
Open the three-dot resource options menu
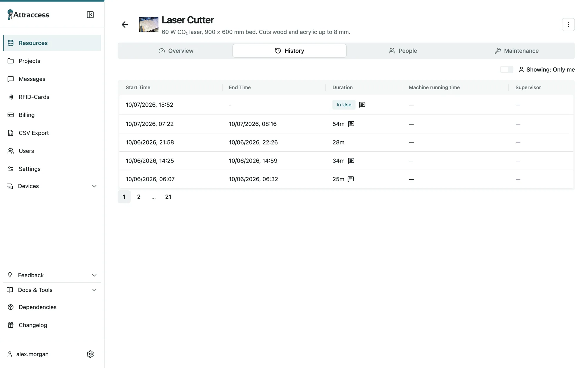click(x=568, y=24)
